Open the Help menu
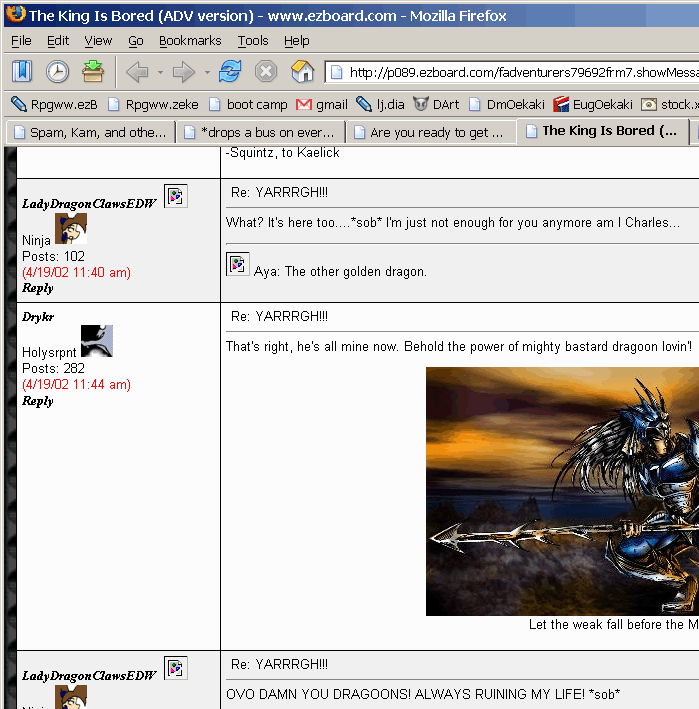Image resolution: width=699 pixels, height=709 pixels. coord(297,41)
